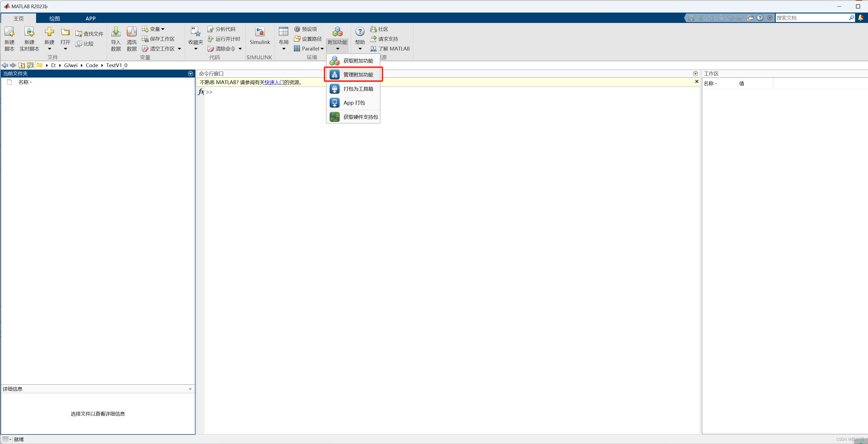Click the notification bell icon
The image size is (868, 444).
pos(861,17)
